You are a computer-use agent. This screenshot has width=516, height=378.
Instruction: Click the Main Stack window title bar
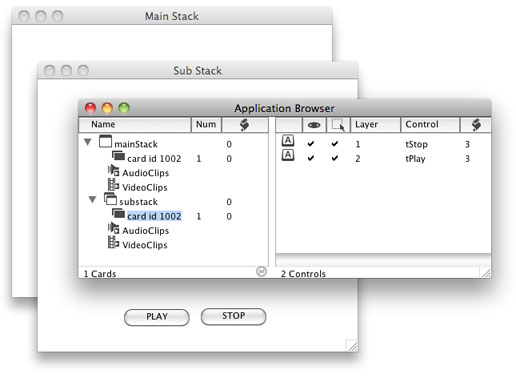point(172,16)
